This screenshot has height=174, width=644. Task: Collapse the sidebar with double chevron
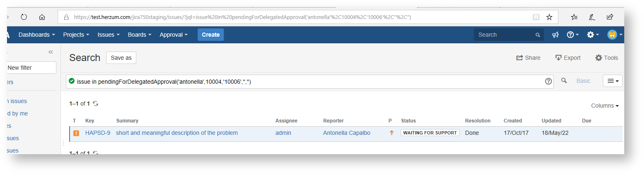[x=51, y=52]
